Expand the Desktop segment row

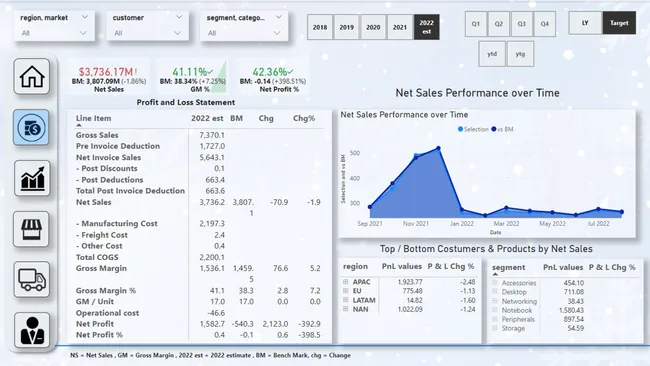click(x=495, y=292)
